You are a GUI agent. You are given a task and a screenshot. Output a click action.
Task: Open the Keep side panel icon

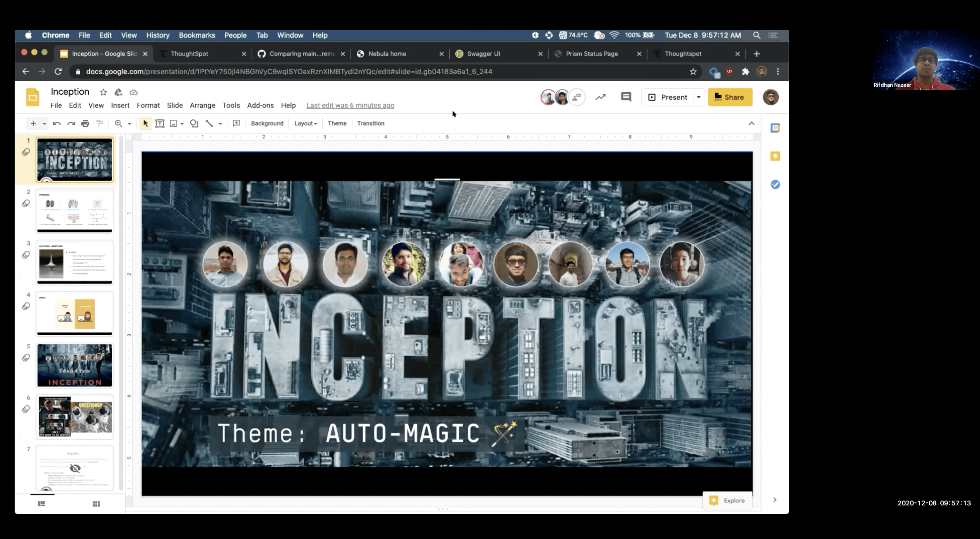point(775,156)
